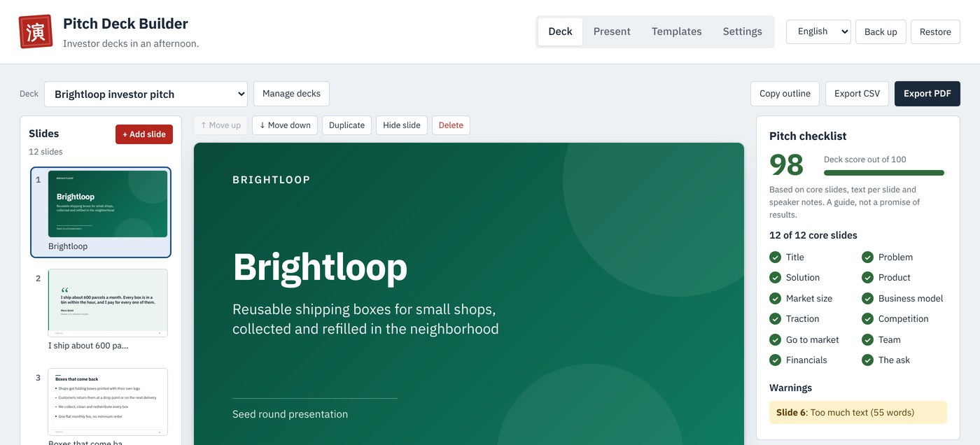Click the check icon beside Problem
980x445 pixels.
coord(867,257)
